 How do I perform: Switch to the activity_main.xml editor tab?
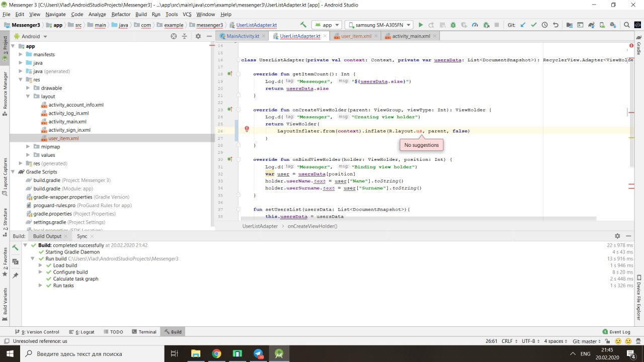[x=411, y=36]
